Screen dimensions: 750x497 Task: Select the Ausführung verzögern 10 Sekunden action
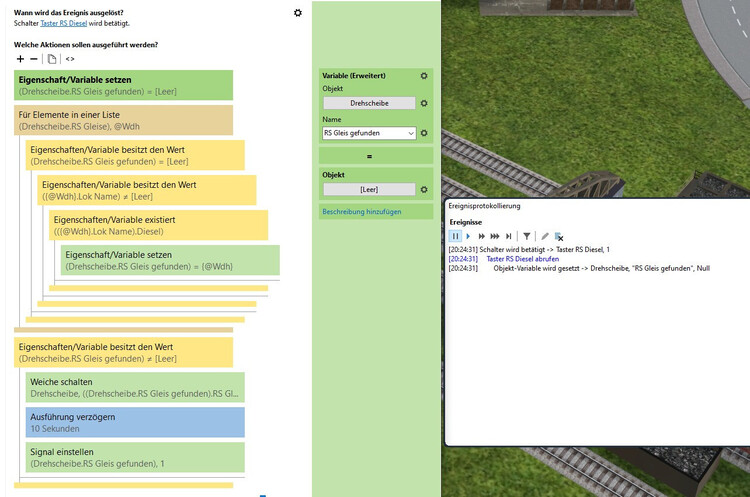tap(135, 422)
